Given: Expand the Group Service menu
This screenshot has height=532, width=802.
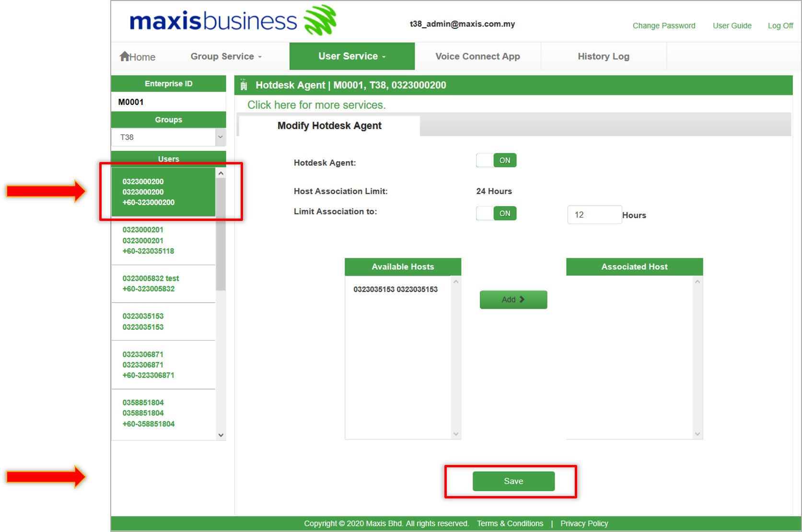Looking at the screenshot, I should tap(225, 56).
